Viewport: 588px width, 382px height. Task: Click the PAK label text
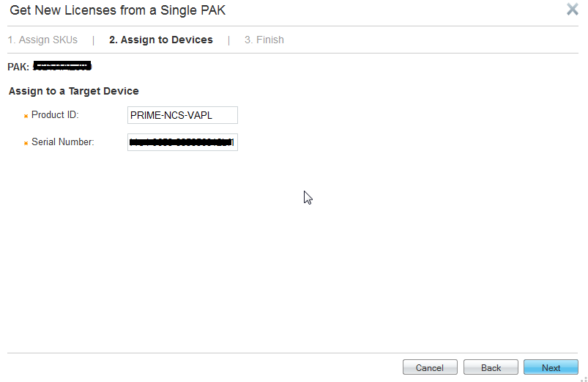tap(18, 67)
